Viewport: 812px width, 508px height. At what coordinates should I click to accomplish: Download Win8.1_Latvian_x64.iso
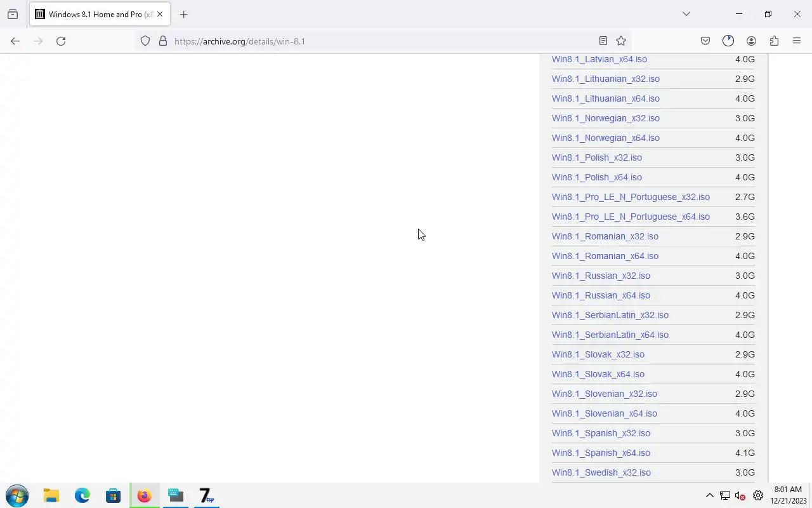(599, 59)
